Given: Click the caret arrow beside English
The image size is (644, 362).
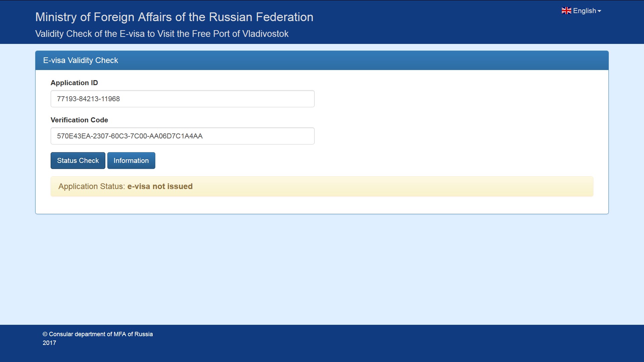Looking at the screenshot, I should [599, 11].
